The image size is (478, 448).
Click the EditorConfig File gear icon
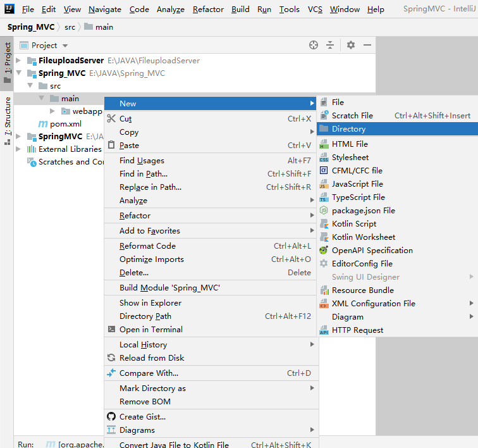pyautogui.click(x=324, y=263)
